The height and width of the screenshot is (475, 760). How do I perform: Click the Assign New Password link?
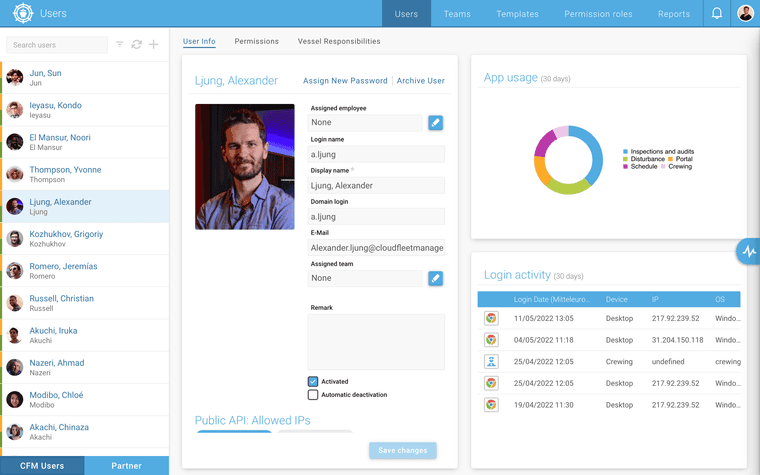pyautogui.click(x=345, y=80)
